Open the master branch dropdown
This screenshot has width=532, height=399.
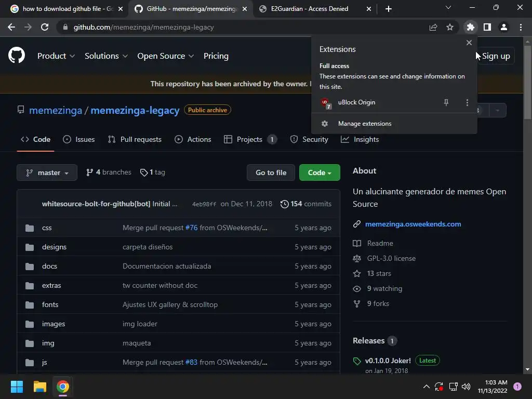pyautogui.click(x=47, y=172)
